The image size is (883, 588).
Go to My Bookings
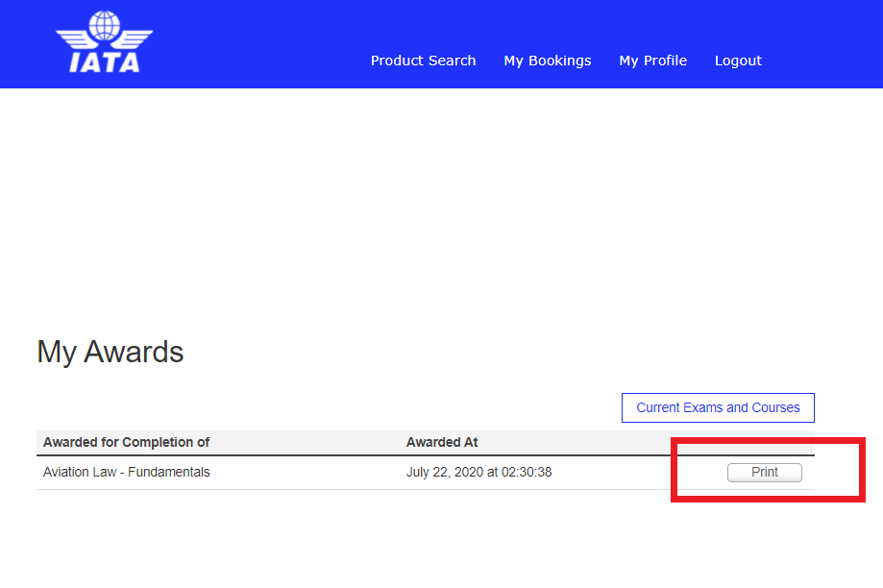click(x=548, y=61)
